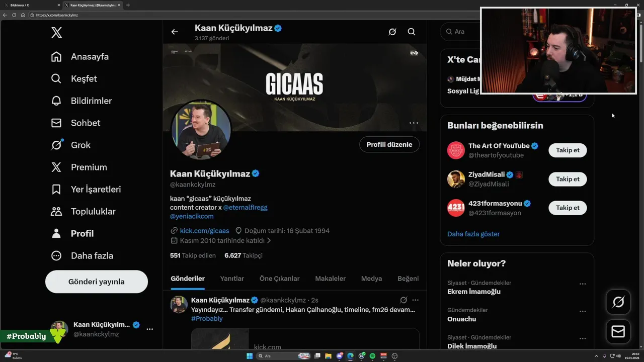Viewport: 644px width, 362px height.
Task: Open Grok from the profile header icon
Action: point(392,32)
